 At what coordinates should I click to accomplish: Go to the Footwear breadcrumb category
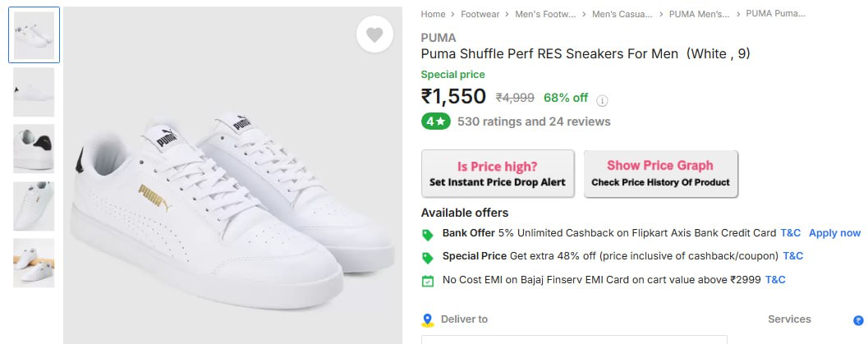480,14
